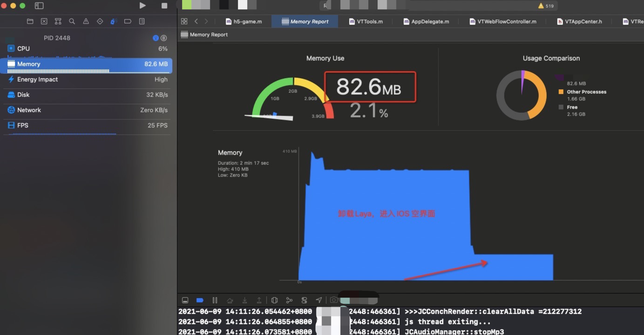644x335 pixels.
Task: Click the 519 warnings indicator
Action: click(546, 6)
